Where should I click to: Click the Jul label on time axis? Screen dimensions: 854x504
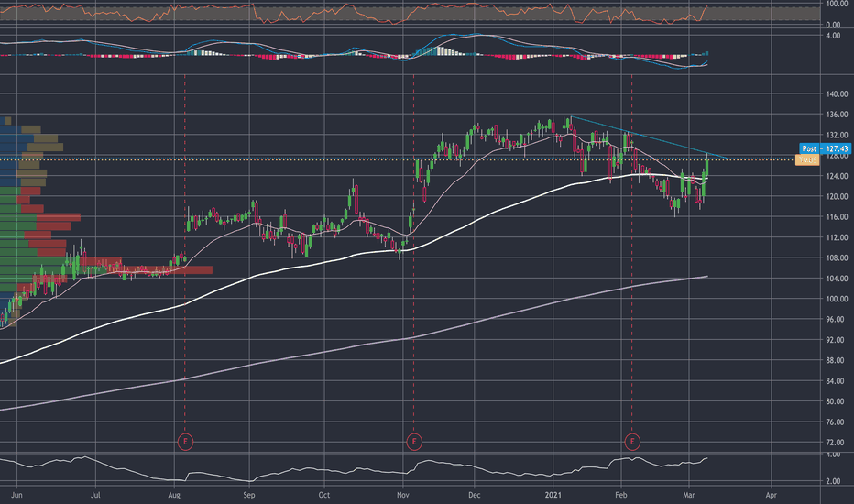coord(95,495)
